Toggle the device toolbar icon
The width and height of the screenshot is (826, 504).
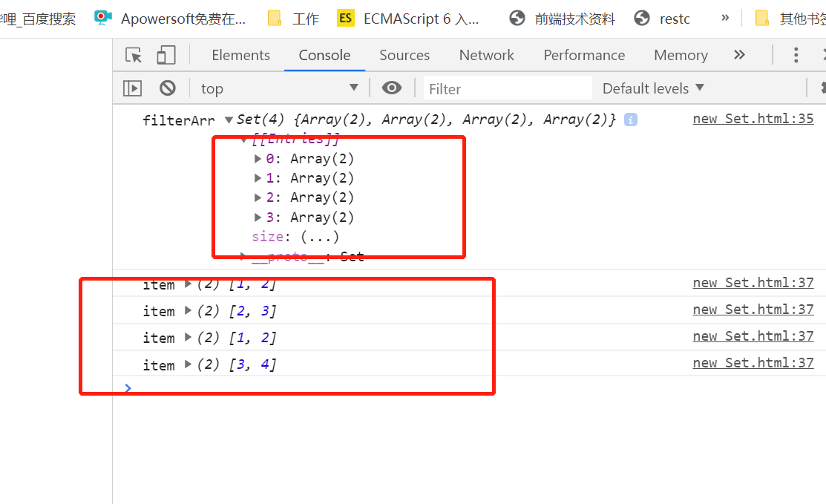tap(166, 55)
